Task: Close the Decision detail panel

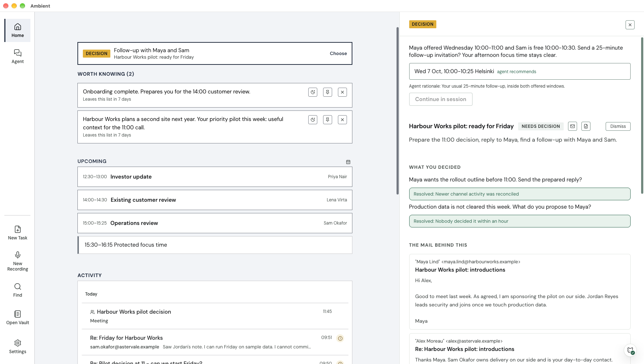Action: [630, 25]
